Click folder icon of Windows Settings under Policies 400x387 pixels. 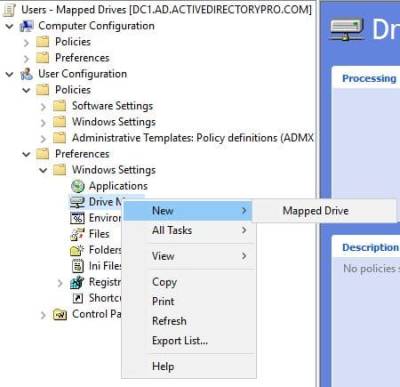point(60,122)
